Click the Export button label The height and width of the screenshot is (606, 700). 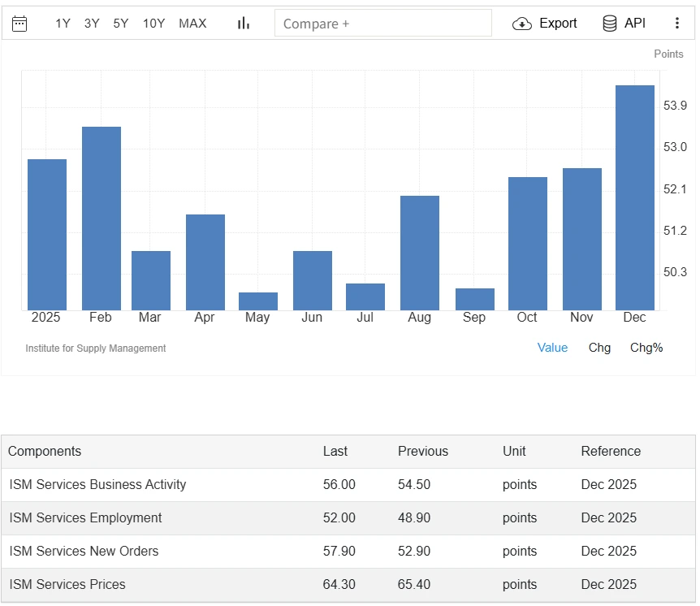click(558, 24)
